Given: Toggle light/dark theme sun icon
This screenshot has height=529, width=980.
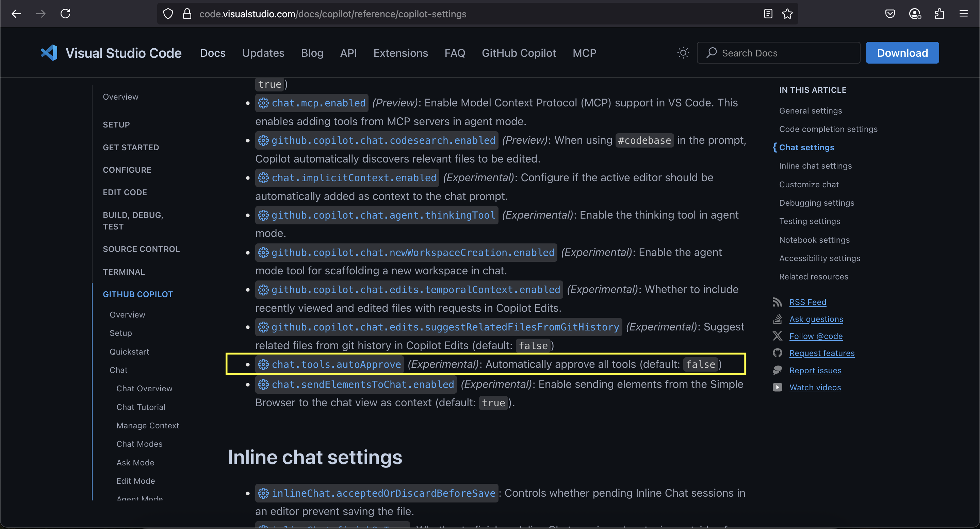Looking at the screenshot, I should coord(683,53).
